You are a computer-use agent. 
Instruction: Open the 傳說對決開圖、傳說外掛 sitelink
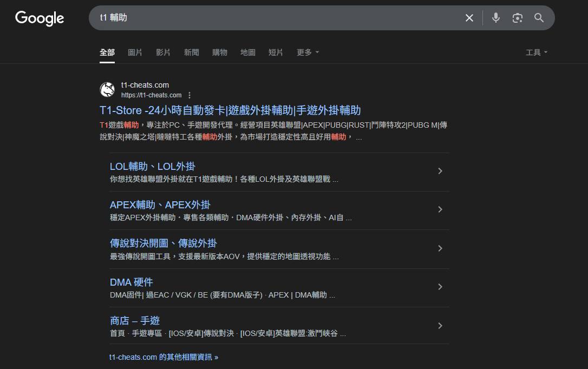[163, 243]
